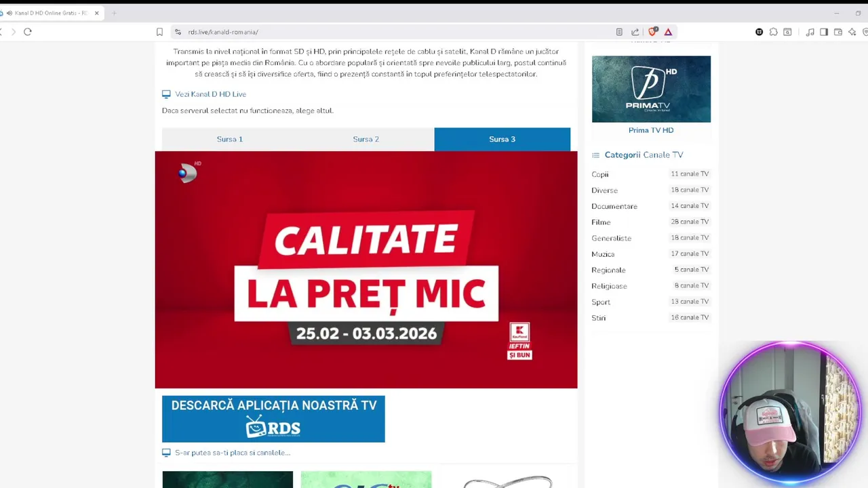Open the Stiri category
This screenshot has height=488, width=868.
tap(598, 318)
